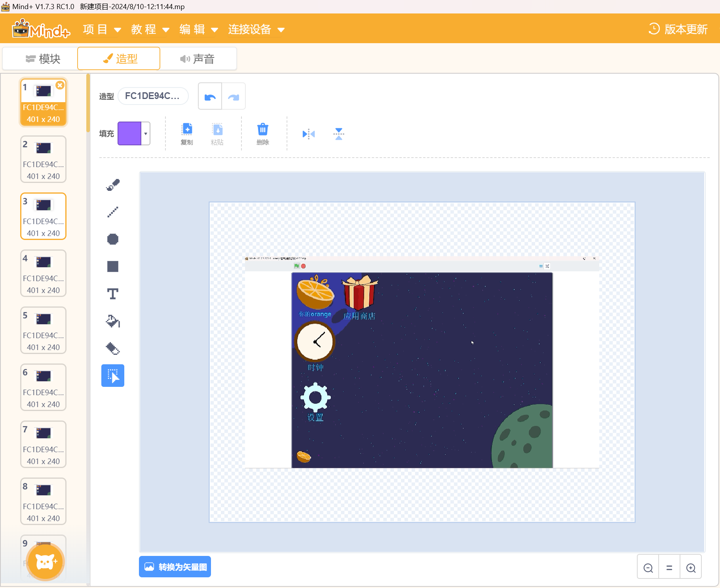Open the 项目 menu
Screen dimensions: 720x588
pos(102,29)
